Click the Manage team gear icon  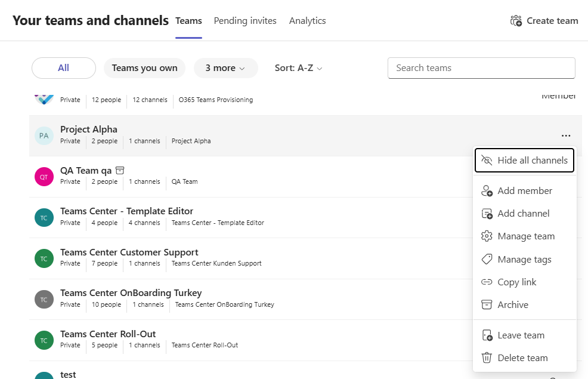tap(487, 236)
